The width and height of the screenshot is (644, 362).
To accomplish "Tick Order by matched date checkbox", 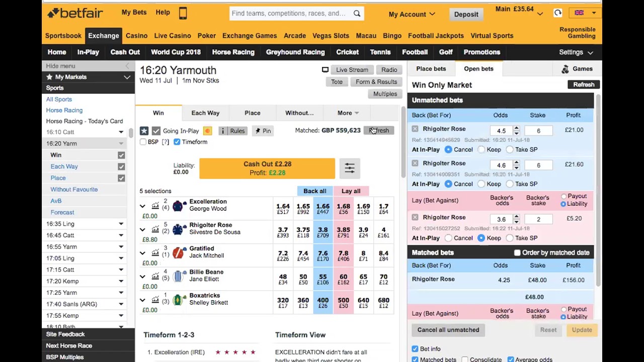I will point(517,253).
